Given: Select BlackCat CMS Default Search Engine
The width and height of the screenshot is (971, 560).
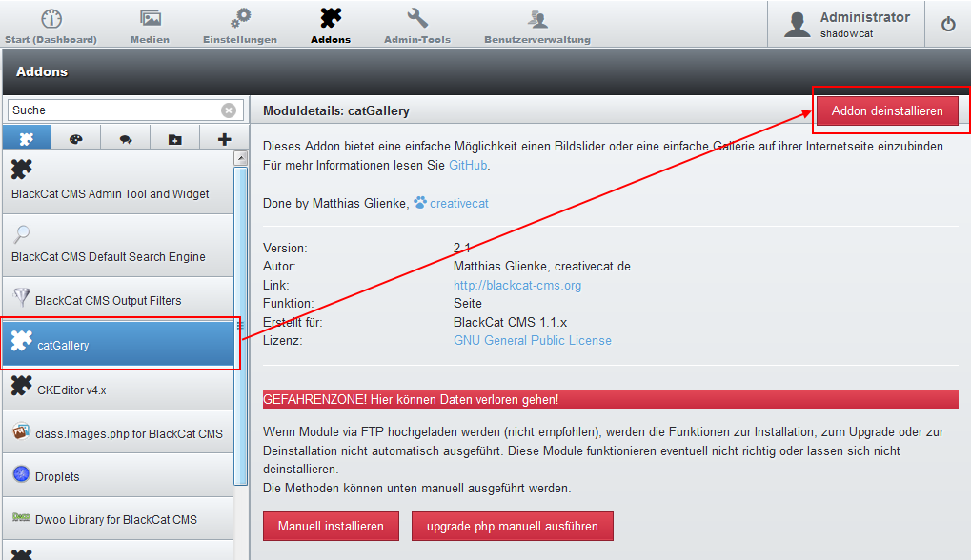Looking at the screenshot, I should pyautogui.click(x=117, y=246).
